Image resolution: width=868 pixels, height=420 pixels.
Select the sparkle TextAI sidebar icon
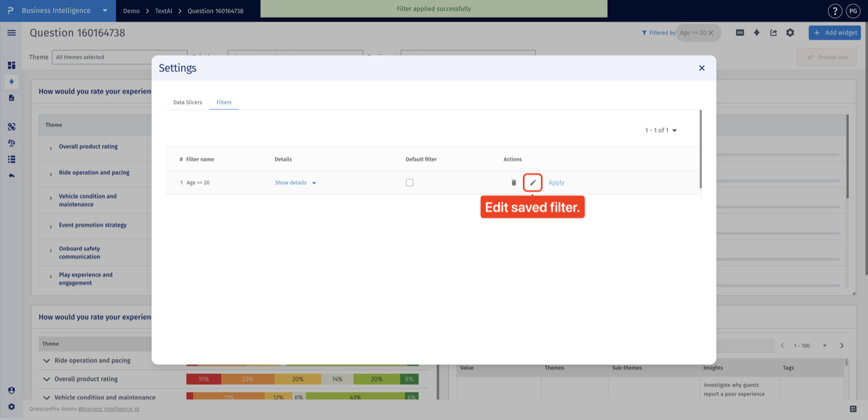coord(12,81)
